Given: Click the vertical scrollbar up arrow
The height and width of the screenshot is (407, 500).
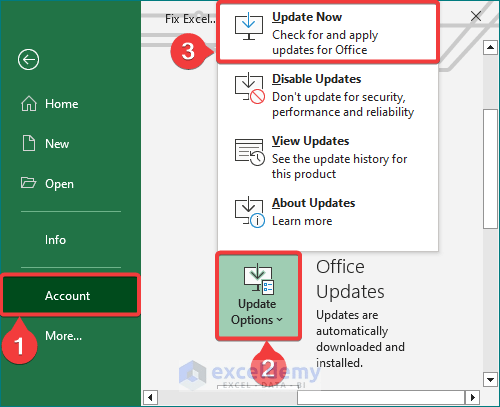Looking at the screenshot, I should coord(490,47).
